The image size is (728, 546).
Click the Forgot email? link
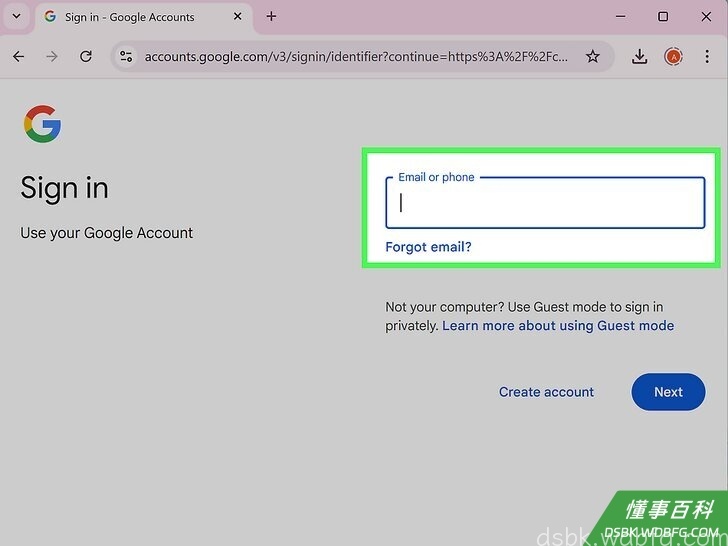pos(428,247)
